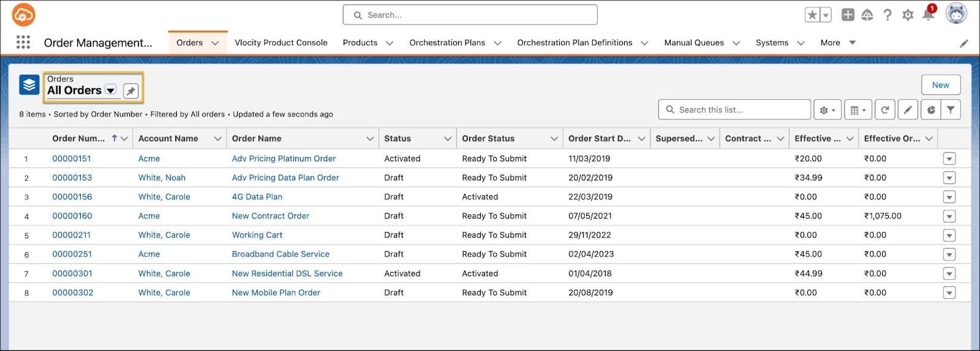Open the Manual Queues tab
The height and width of the screenshot is (351, 980).
(694, 42)
